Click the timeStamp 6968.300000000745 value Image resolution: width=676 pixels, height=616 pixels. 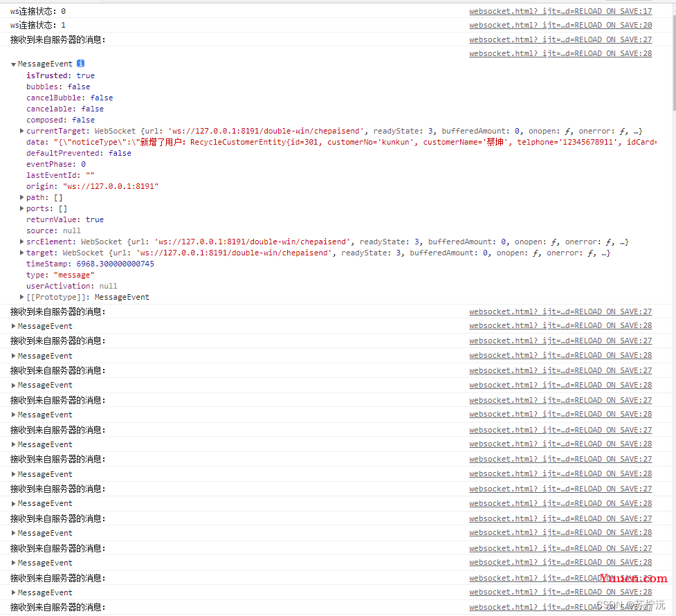pos(115,264)
